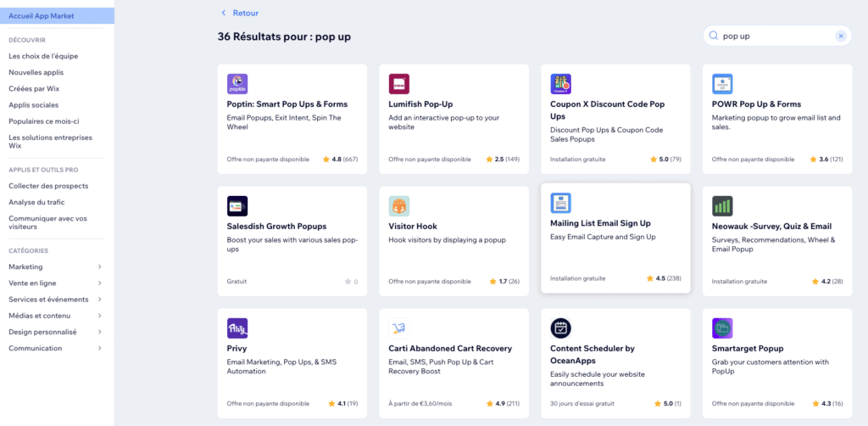This screenshot has height=426, width=868.
Task: Click the Carti 4.9 star rating
Action: point(504,403)
